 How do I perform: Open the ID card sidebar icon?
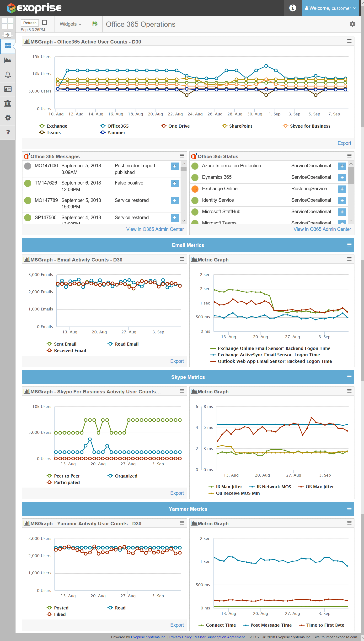(8, 89)
